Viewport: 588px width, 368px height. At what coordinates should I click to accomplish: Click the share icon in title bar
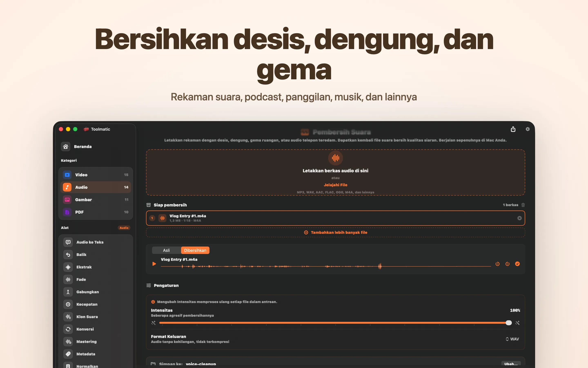point(513,129)
